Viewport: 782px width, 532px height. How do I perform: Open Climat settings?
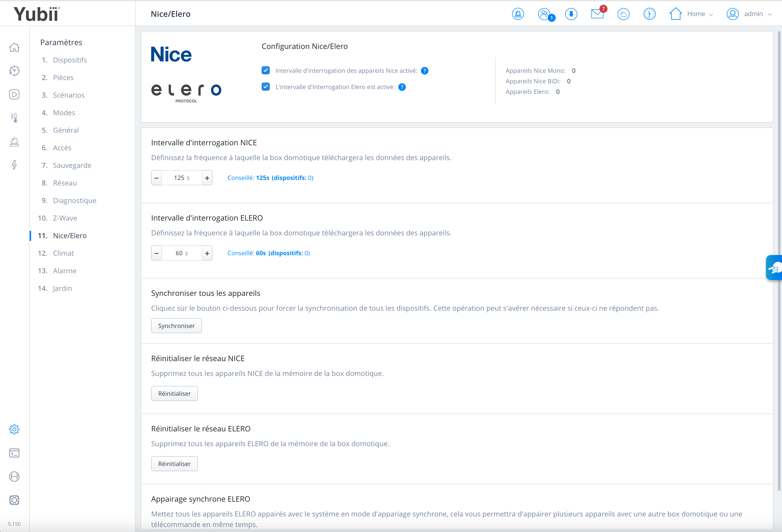pos(63,253)
